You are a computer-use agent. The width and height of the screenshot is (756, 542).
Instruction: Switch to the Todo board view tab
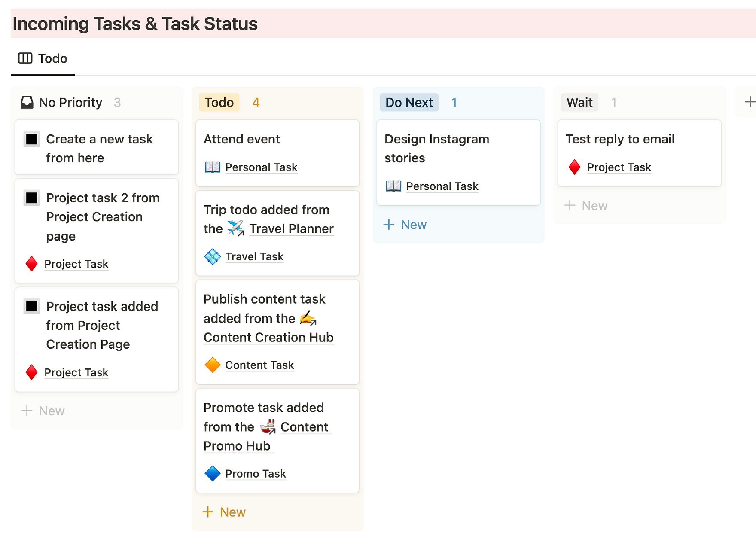[x=43, y=58]
